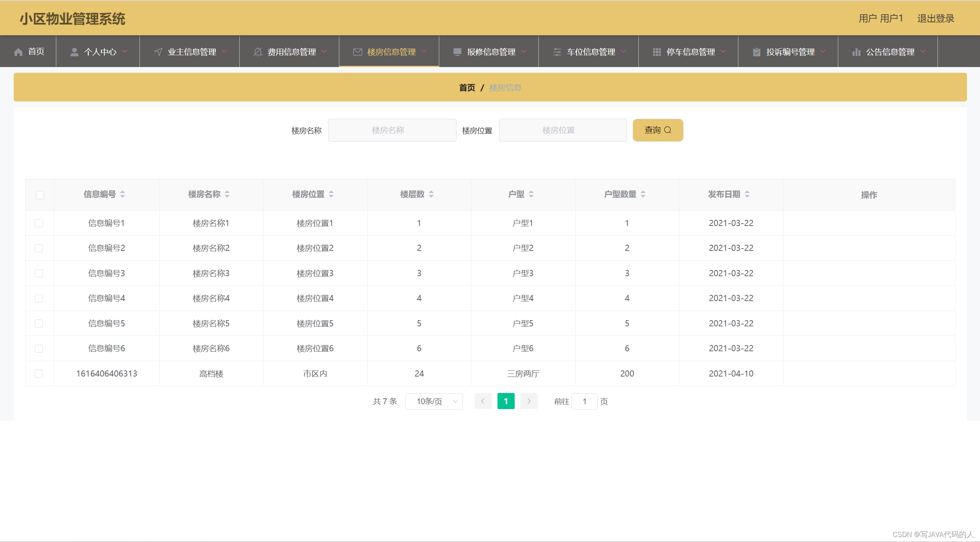
Task: Open the 报修信息管理 menu item
Action: [491, 52]
